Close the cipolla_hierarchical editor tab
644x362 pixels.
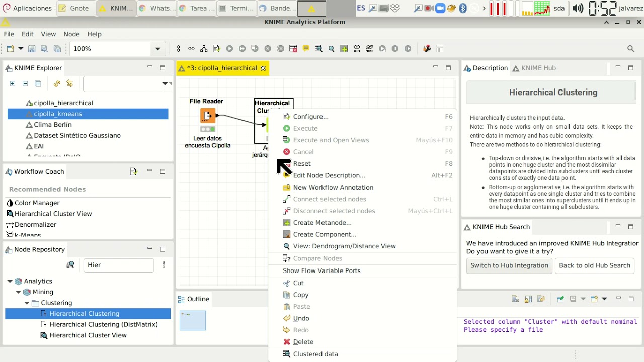[263, 68]
